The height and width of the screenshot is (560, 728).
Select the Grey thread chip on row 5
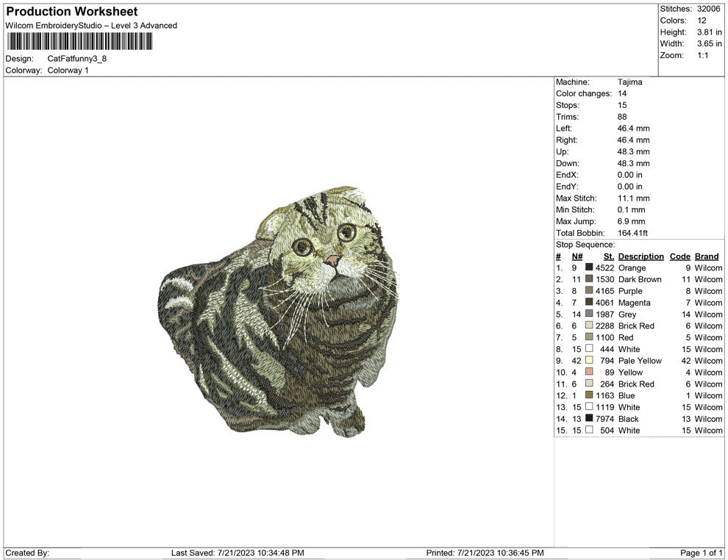tap(588, 314)
